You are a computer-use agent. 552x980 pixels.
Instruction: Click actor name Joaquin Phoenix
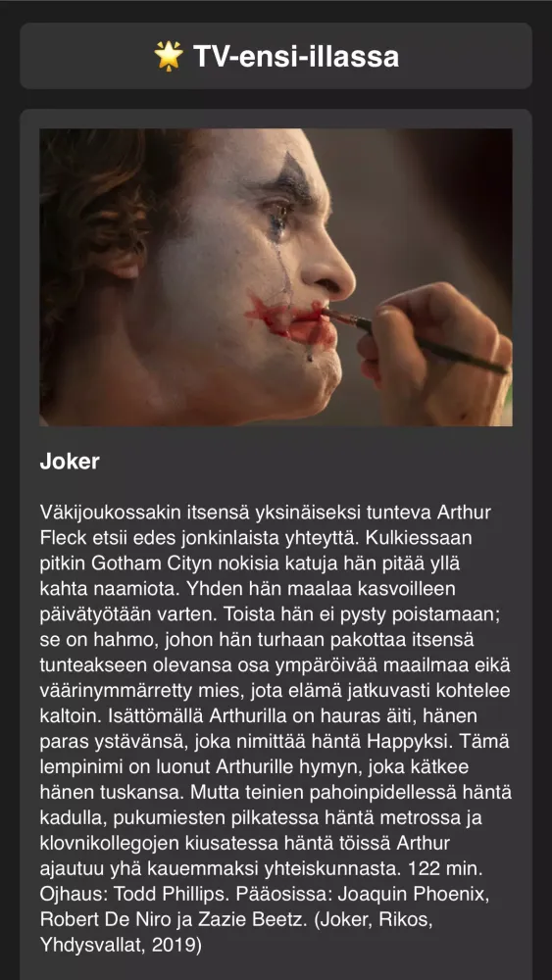tap(411, 895)
